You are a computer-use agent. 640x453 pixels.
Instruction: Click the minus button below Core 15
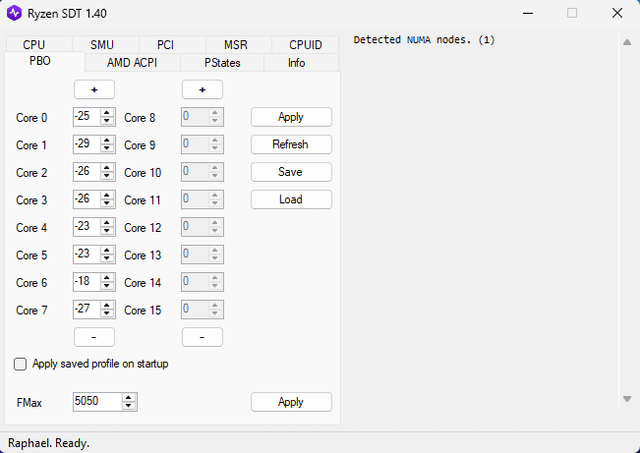coord(202,337)
